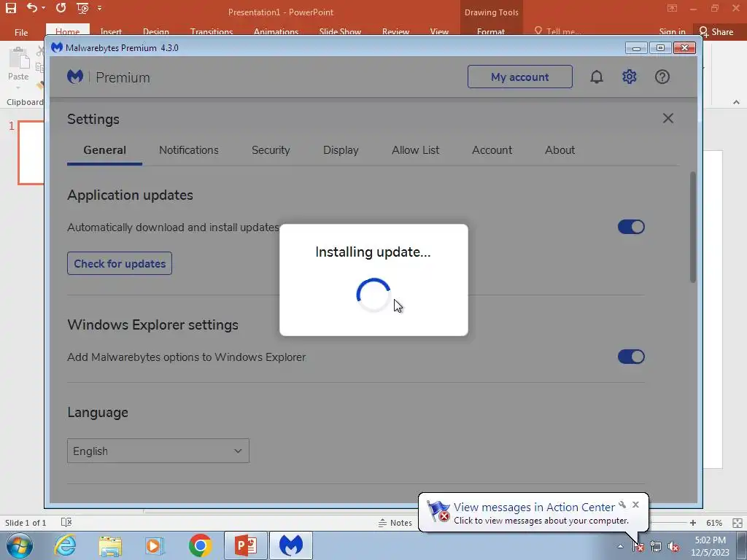Click the Malwarebytes Premium logo
This screenshot has width=747, height=560.
pos(75,77)
